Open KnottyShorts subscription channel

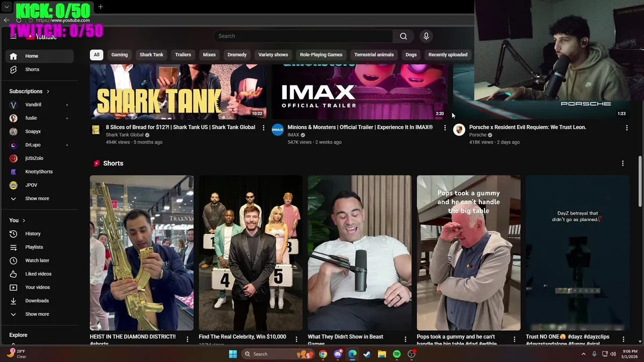coord(39,171)
